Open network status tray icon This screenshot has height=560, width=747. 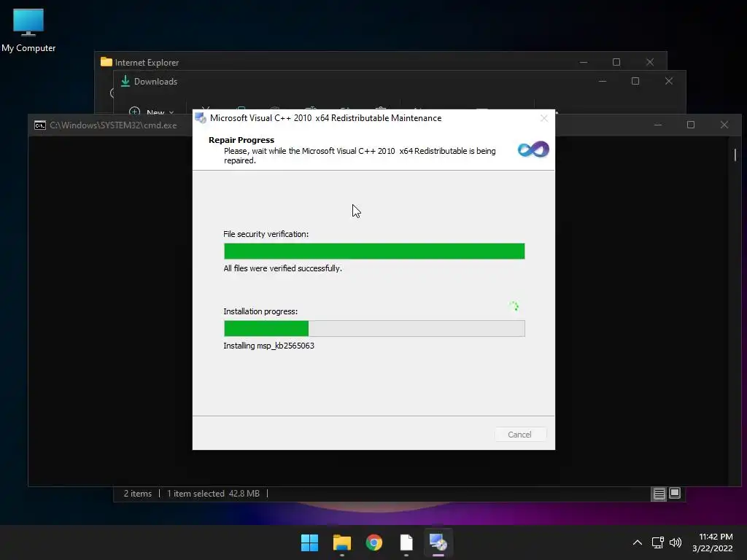(x=658, y=542)
